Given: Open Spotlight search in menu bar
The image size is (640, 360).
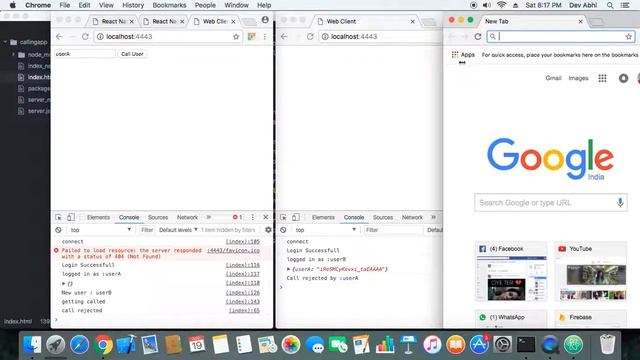Looking at the screenshot, I should 610,5.
